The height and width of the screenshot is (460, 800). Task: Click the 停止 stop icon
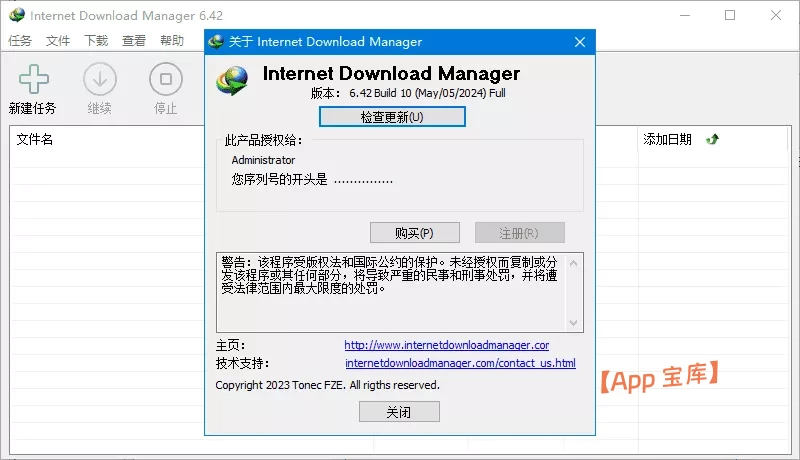[x=165, y=79]
